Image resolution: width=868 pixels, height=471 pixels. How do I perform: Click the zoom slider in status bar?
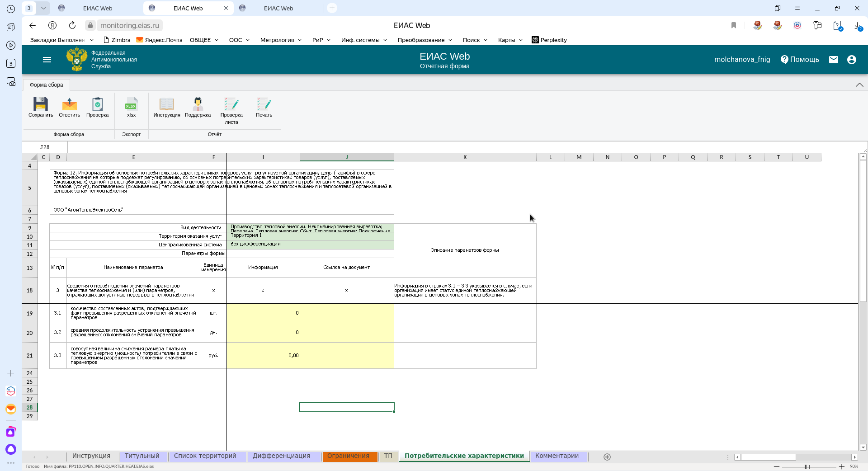tap(806, 466)
